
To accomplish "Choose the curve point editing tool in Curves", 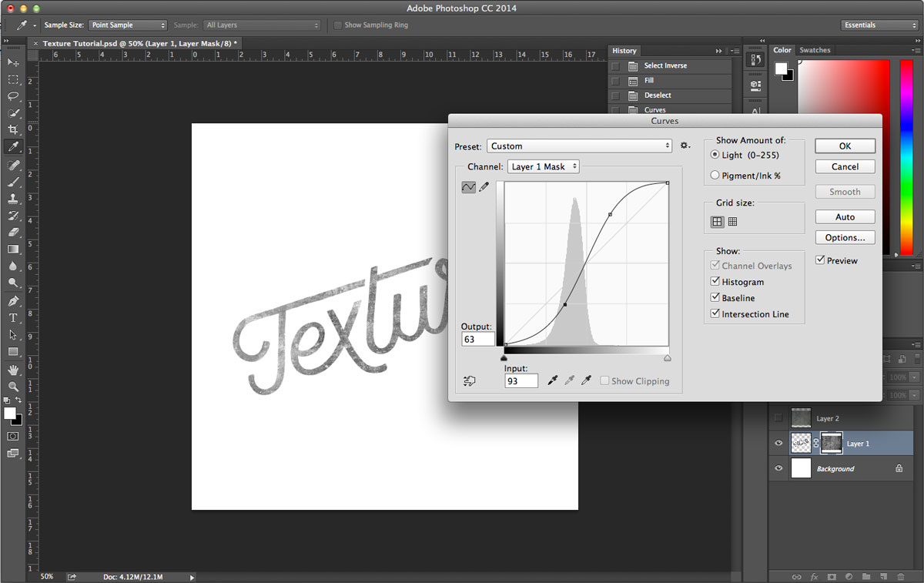I will click(x=468, y=187).
